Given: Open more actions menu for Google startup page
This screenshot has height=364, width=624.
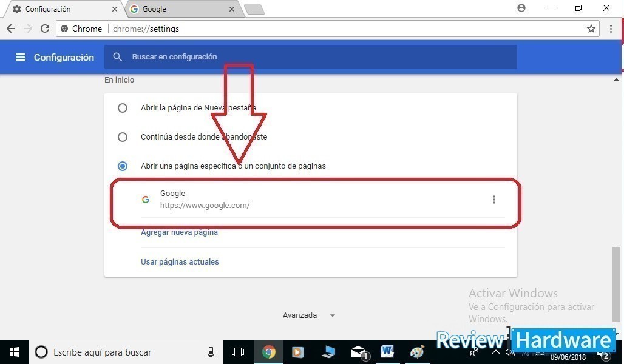Looking at the screenshot, I should (x=494, y=200).
